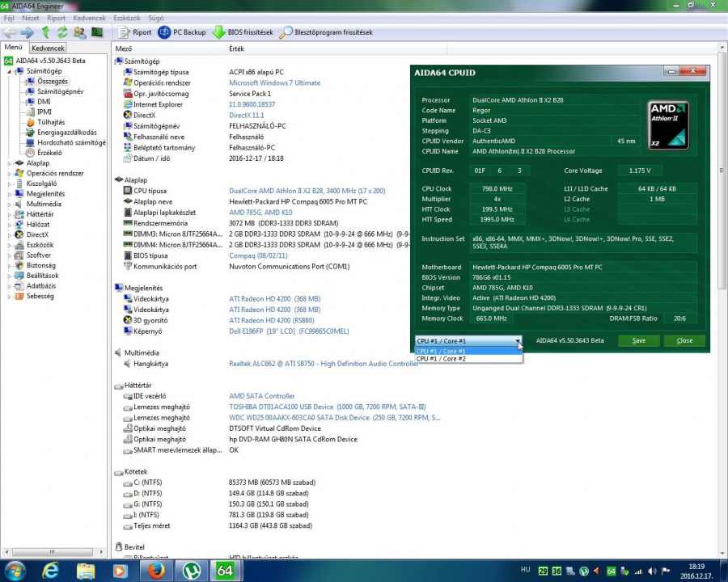The height and width of the screenshot is (582, 728).
Task: Click the green Up arrow toolbar icon
Action: click(x=45, y=32)
